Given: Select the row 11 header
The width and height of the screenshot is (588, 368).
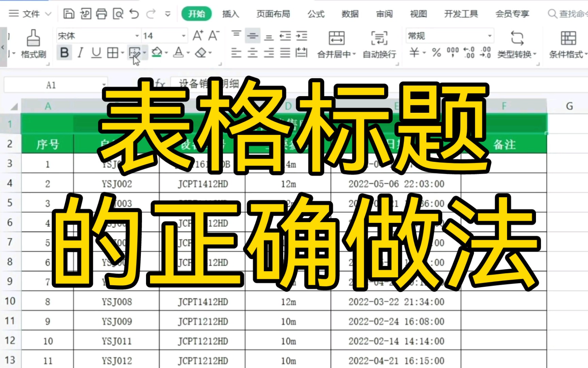Looking at the screenshot, I should (x=10, y=321).
